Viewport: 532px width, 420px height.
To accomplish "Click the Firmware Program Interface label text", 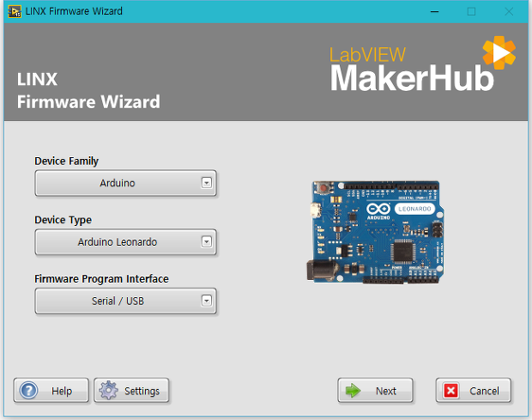I will (101, 279).
